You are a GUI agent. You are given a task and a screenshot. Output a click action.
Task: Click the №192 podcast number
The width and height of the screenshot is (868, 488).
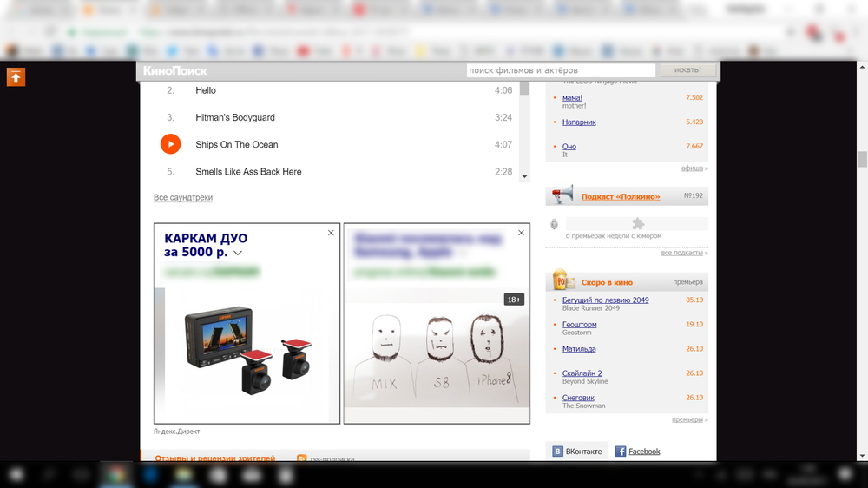(x=693, y=195)
